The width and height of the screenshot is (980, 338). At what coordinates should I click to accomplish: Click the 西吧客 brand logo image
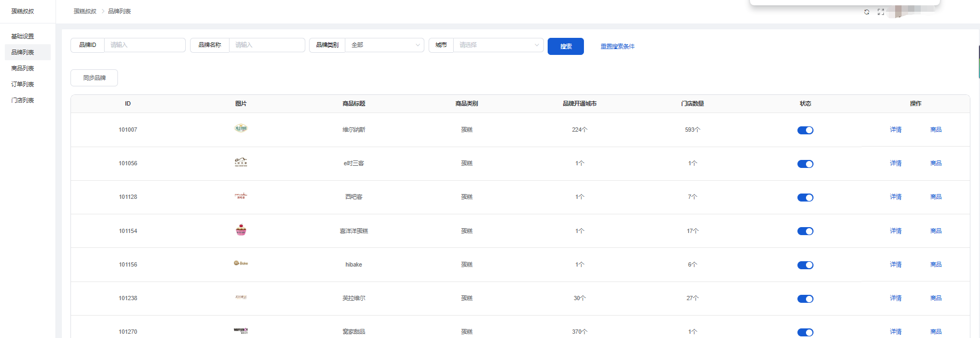pyautogui.click(x=241, y=196)
